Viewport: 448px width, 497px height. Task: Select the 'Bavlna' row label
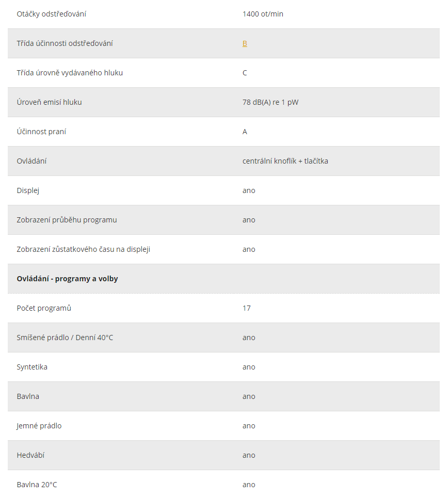tap(28, 396)
